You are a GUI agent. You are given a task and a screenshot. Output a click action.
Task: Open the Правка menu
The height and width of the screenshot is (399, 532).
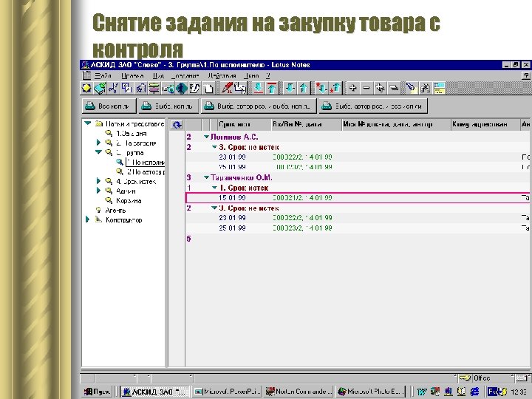tap(133, 75)
